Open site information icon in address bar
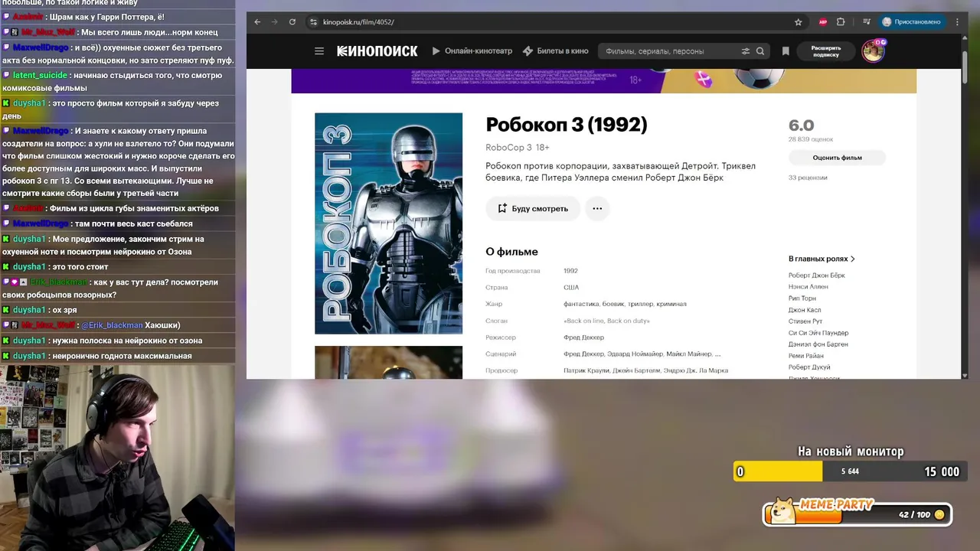This screenshot has height=551, width=980. (x=313, y=22)
